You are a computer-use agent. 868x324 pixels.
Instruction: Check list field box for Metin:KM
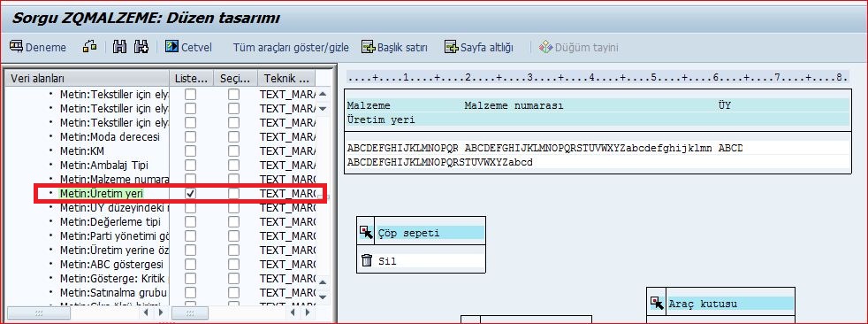(190, 150)
